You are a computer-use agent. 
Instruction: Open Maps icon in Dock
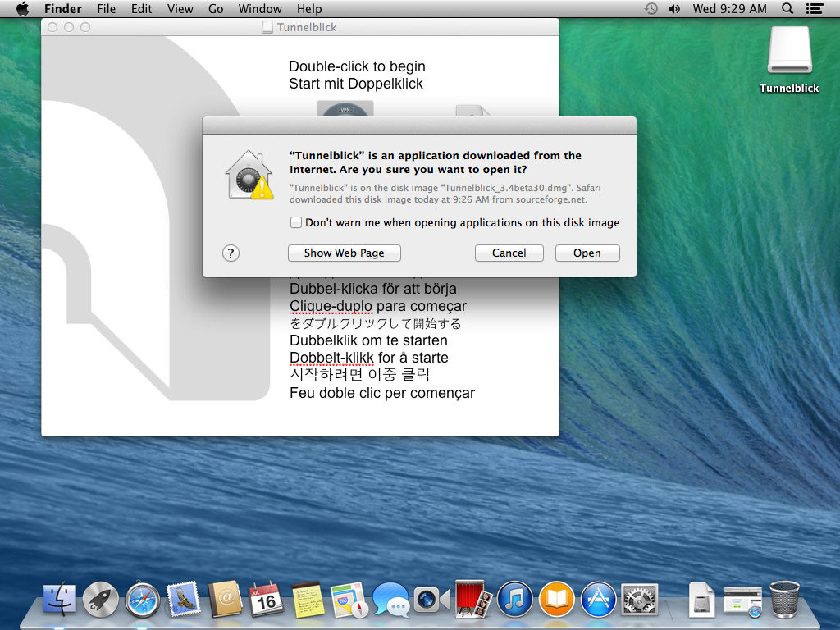tap(349, 599)
